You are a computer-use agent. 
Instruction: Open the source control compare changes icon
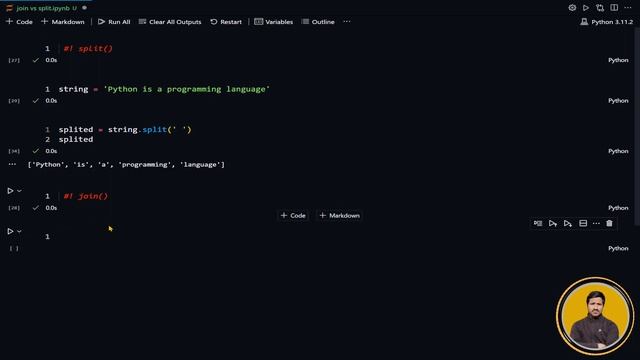point(600,8)
